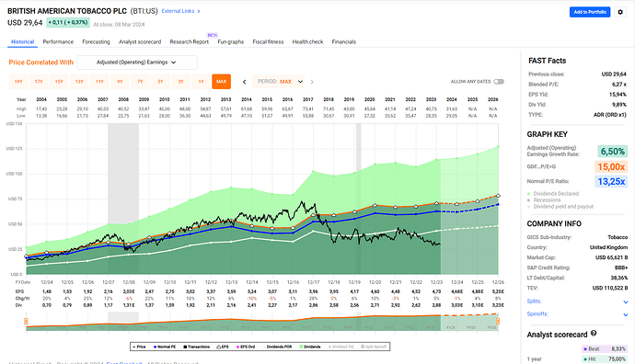This screenshot has width=635, height=364.
Task: Select the 5Y time range
Action: (x=160, y=82)
